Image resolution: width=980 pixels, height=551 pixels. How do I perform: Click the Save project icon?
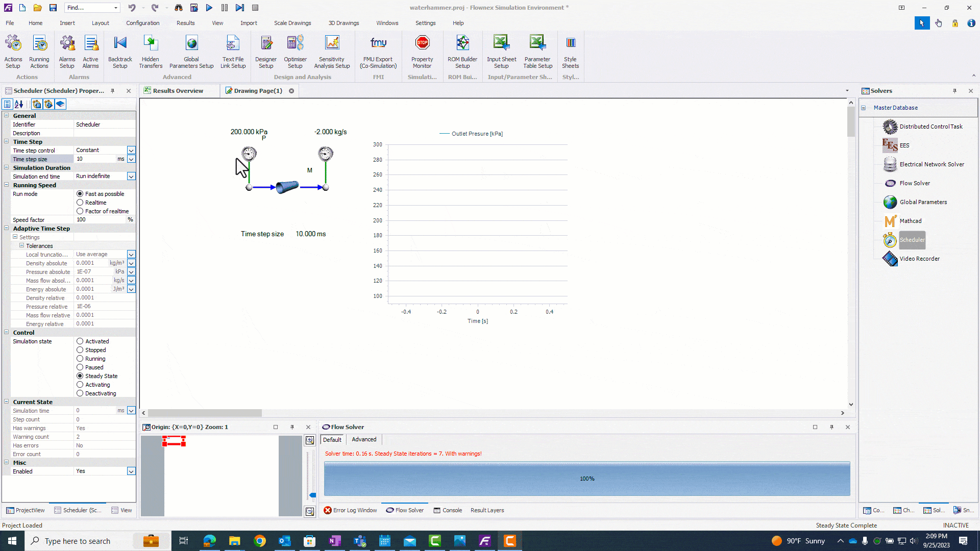[53, 8]
